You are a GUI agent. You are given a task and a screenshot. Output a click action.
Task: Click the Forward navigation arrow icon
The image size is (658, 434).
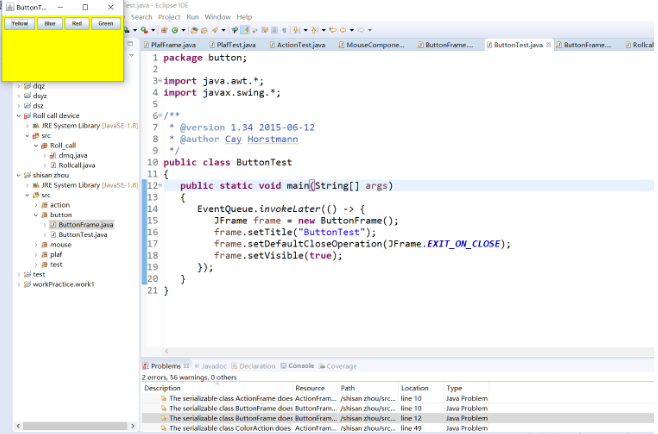point(361,30)
